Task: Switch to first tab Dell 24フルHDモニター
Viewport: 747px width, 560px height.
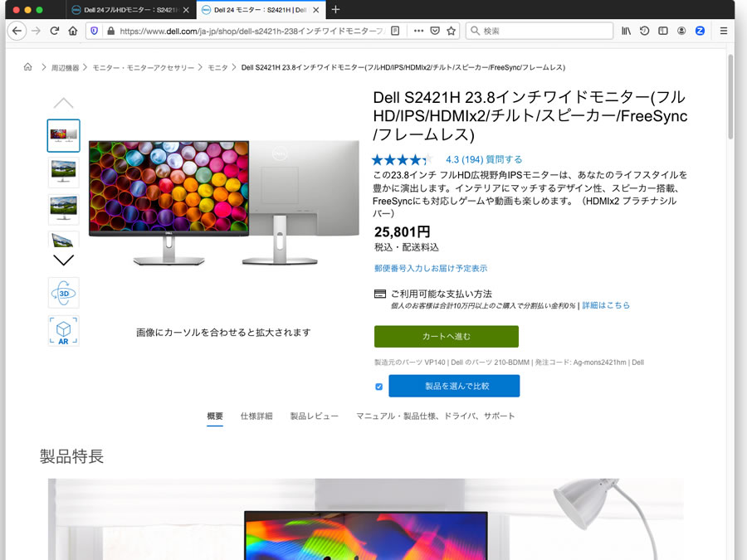Action: point(130,9)
